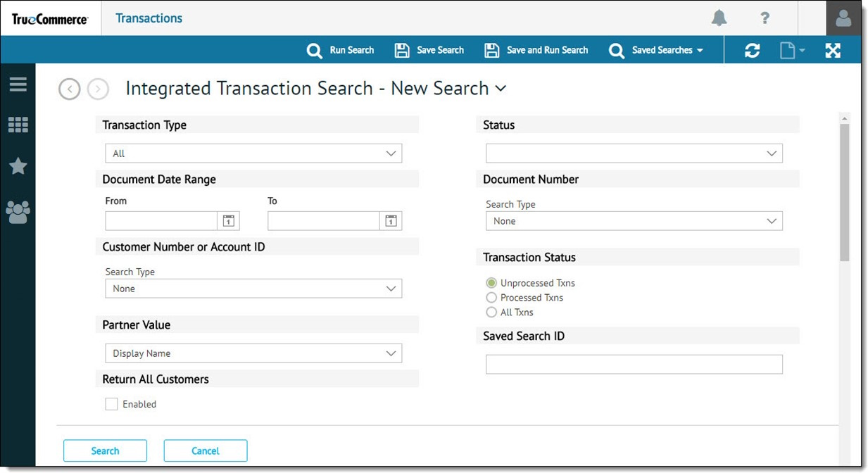Open the user profile avatar icon
This screenshot has height=473, width=868.
(x=843, y=19)
